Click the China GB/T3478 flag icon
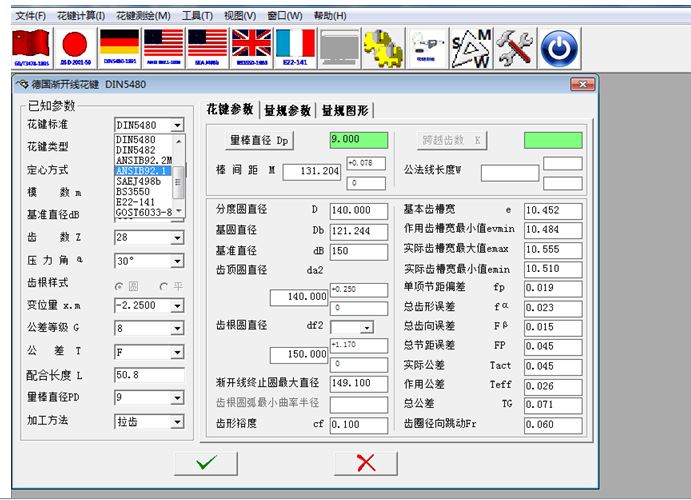 tap(31, 46)
